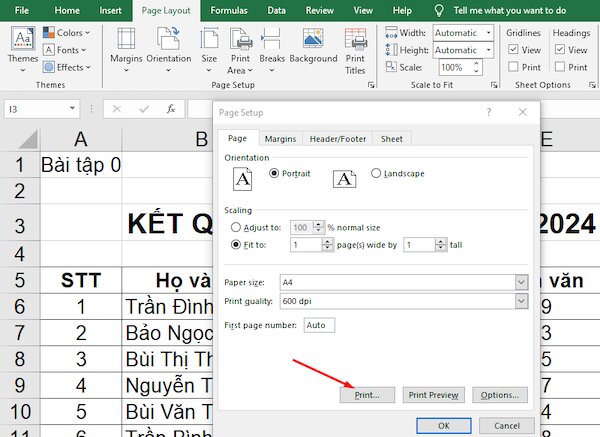This screenshot has width=600, height=437.
Task: Adjust the pages tall spinner
Action: pos(440,245)
